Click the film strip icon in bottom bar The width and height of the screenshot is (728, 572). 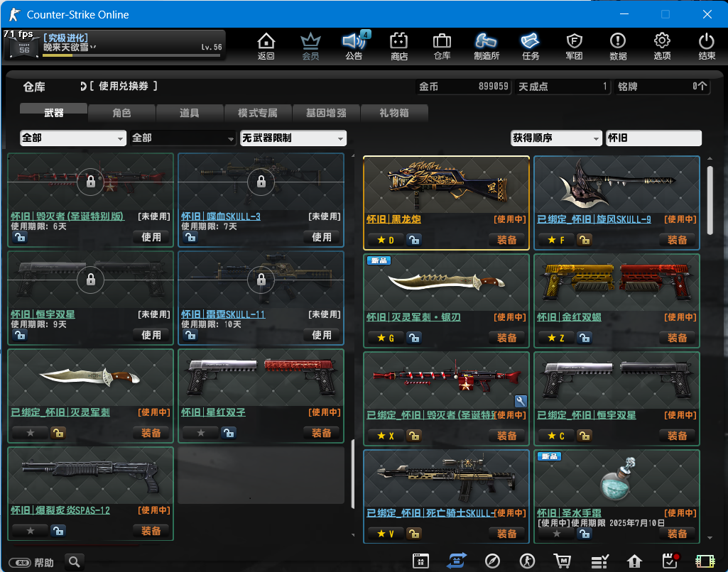tap(705, 561)
